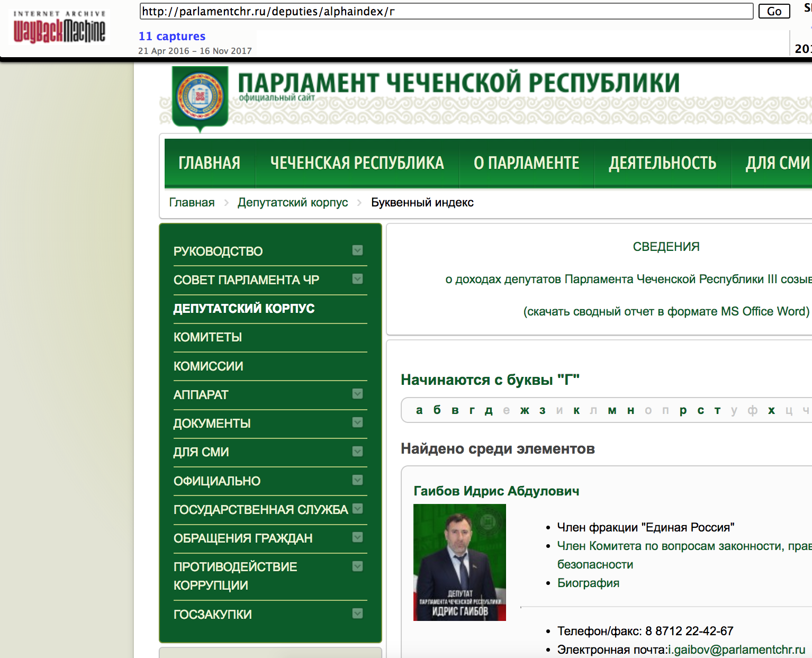Go to ДЕЯТЕЛЬНОСТЬ in top navigation

tap(662, 163)
